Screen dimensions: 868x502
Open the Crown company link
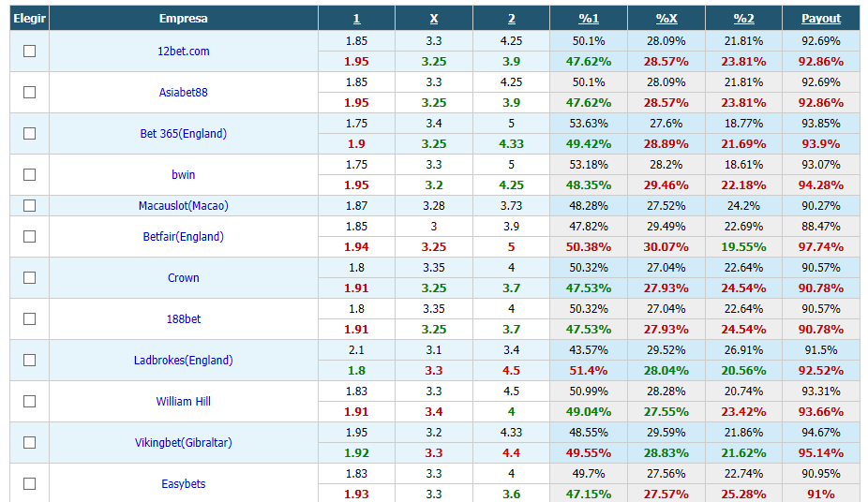click(183, 277)
